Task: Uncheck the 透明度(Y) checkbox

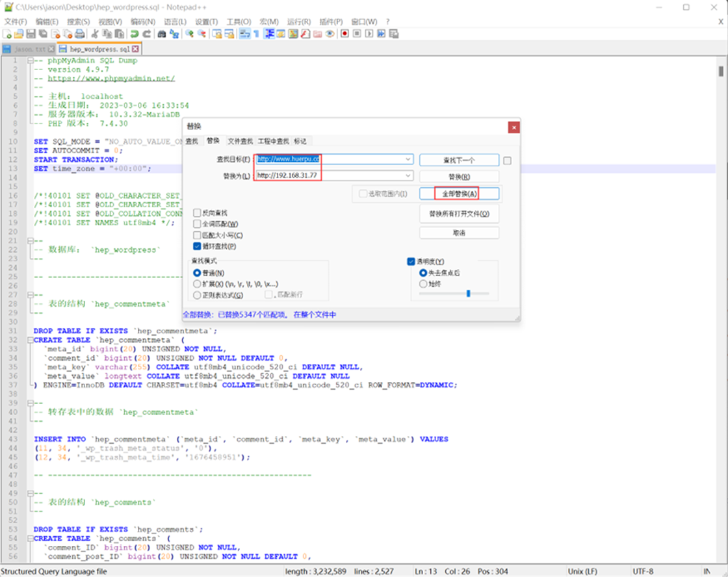Action: click(411, 261)
